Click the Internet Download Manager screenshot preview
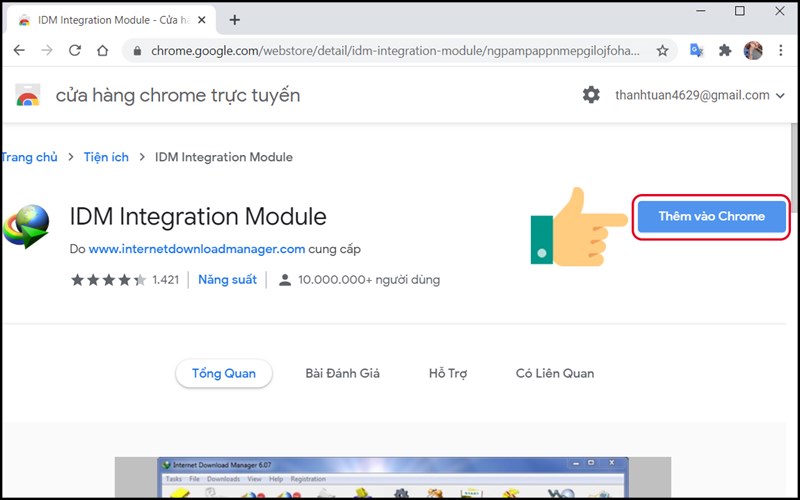This screenshot has width=800, height=500. pyautogui.click(x=393, y=478)
